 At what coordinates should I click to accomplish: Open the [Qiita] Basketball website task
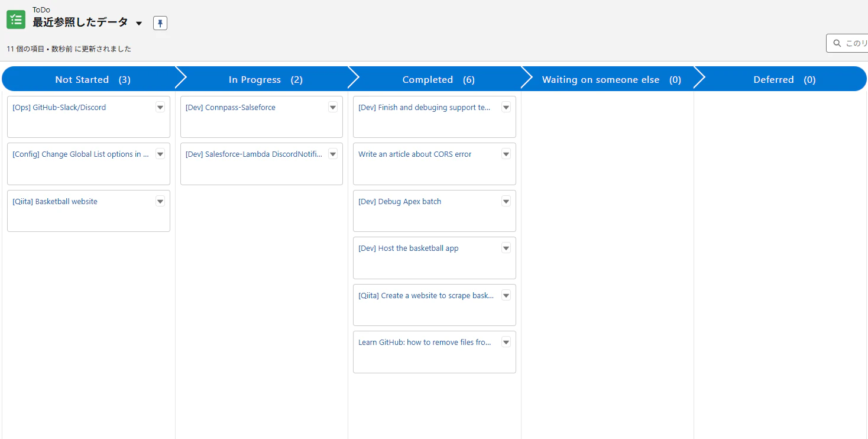tap(55, 202)
